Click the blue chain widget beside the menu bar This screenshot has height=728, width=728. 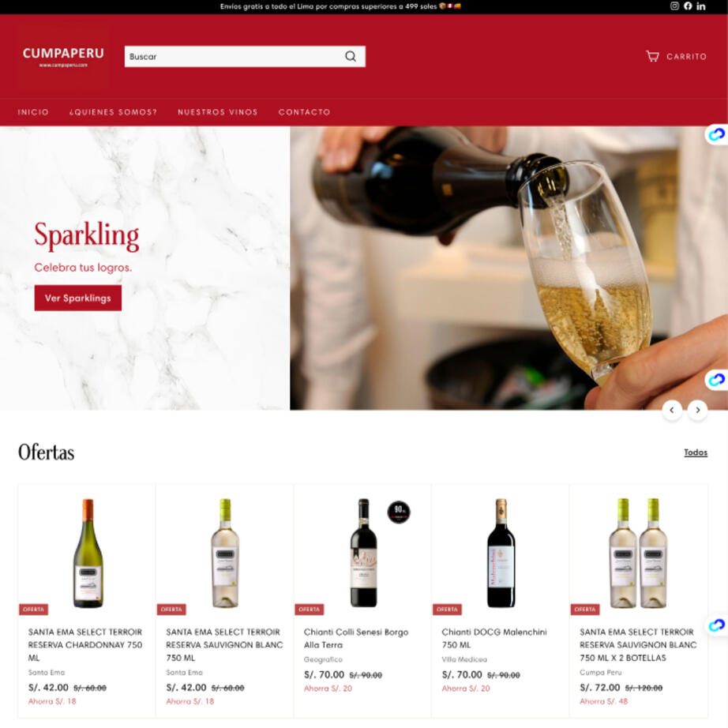[x=717, y=135]
